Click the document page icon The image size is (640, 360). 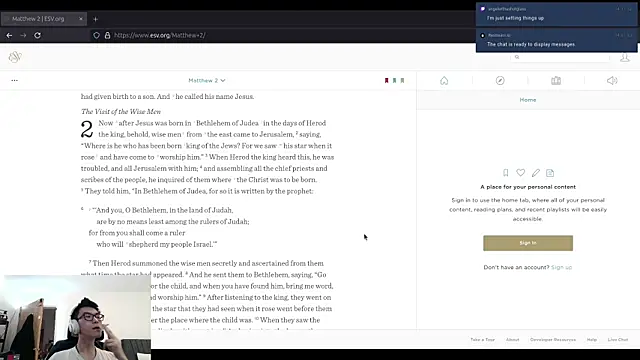[550, 173]
